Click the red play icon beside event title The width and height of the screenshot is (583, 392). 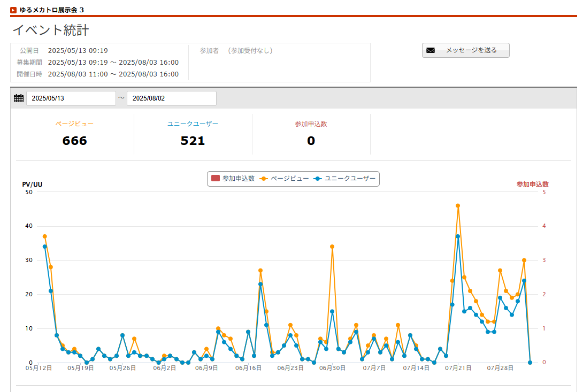pyautogui.click(x=13, y=10)
